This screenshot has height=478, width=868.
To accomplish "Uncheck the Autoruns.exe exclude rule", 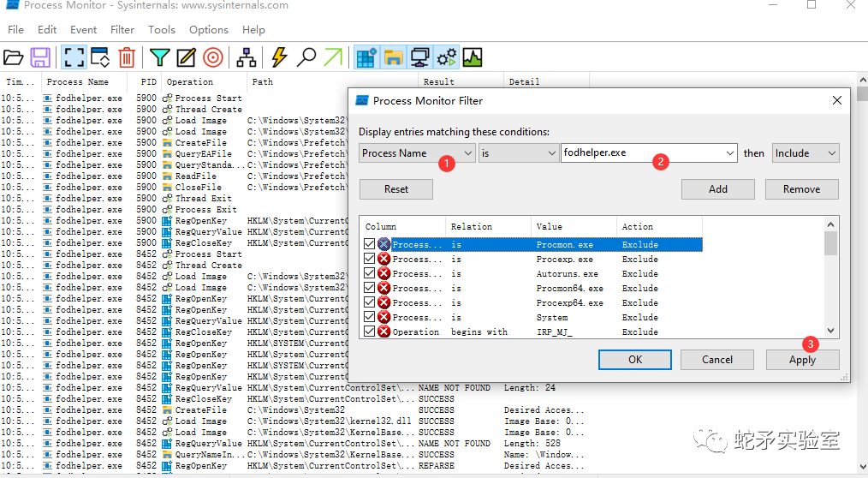I will tap(369, 273).
